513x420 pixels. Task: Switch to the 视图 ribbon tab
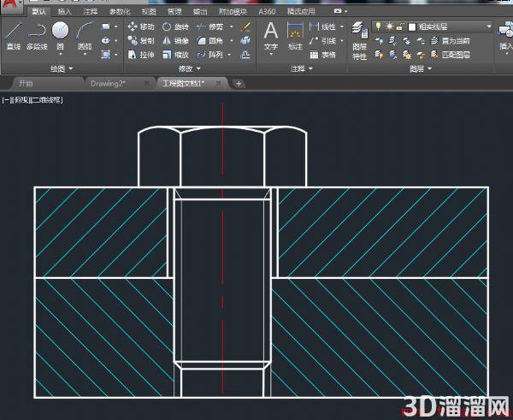[149, 12]
